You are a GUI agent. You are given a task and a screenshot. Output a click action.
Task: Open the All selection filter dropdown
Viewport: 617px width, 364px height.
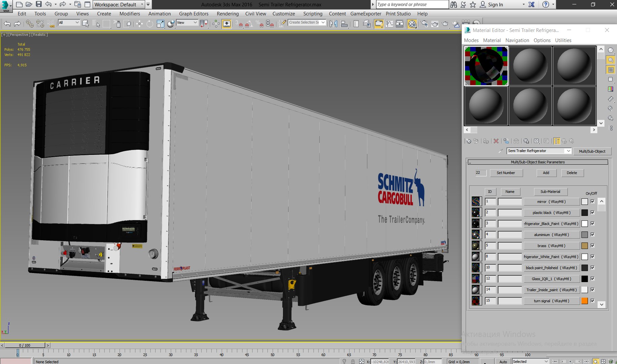pyautogui.click(x=69, y=23)
